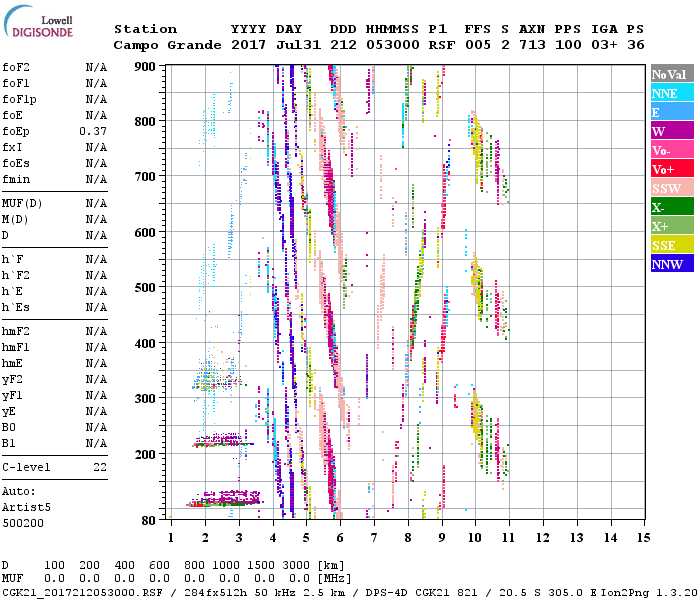Click the NNE cyan legend entry
This screenshot has height=600, width=700.
tap(670, 93)
